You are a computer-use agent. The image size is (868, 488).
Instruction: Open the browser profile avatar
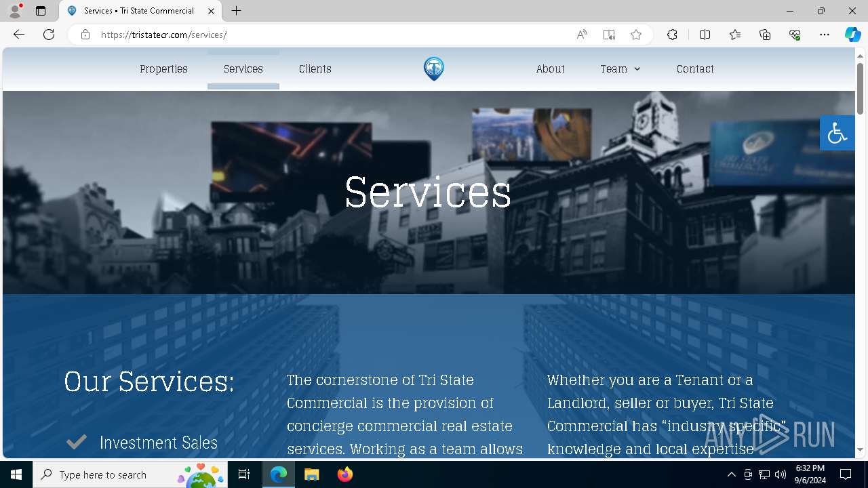14,11
